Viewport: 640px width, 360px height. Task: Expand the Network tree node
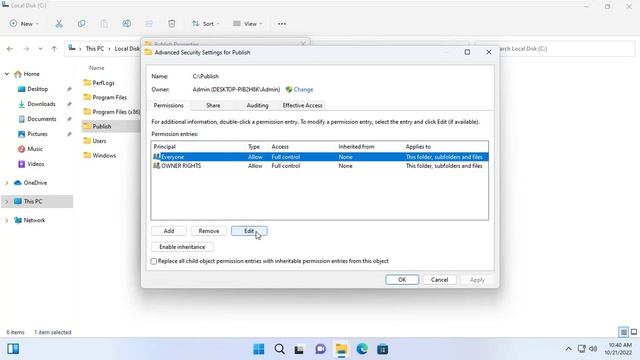pos(7,220)
